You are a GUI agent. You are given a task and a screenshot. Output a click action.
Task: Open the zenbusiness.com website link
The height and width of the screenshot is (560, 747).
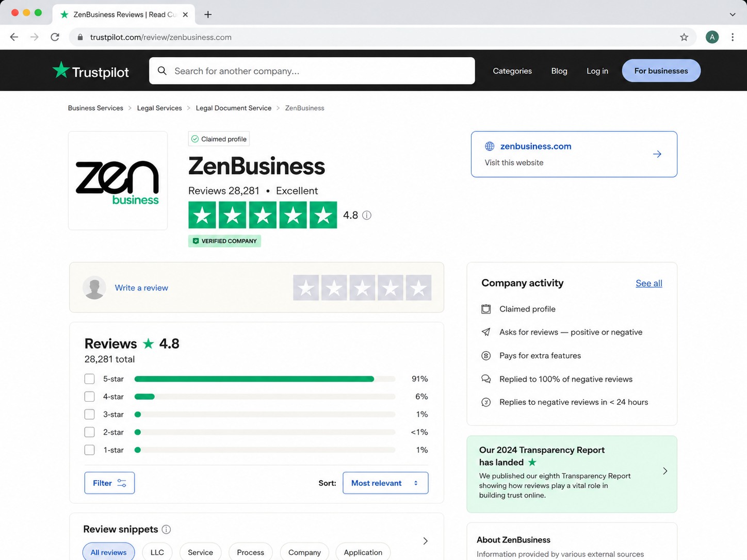535,146
